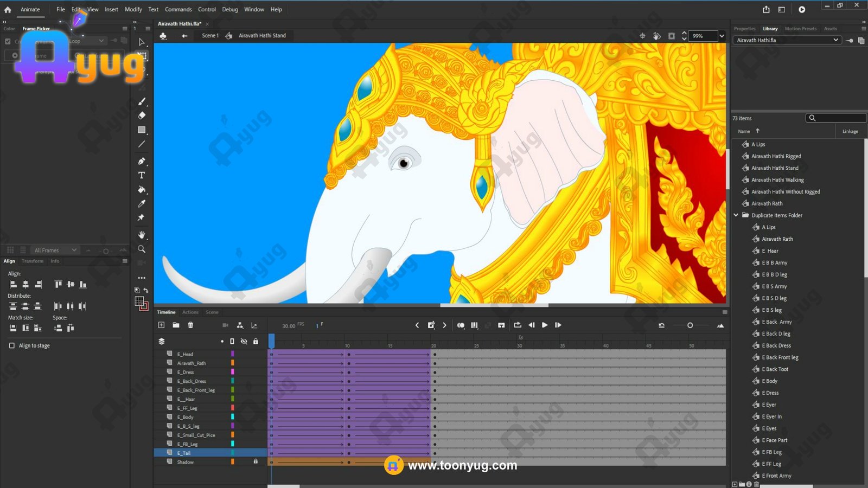Select Airavath Hathi Walking library item
This screenshot has width=868, height=488.
(x=777, y=180)
